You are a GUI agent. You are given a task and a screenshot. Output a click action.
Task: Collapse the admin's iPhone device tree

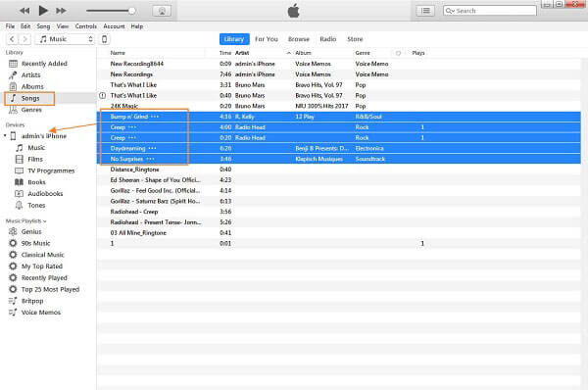click(x=5, y=135)
